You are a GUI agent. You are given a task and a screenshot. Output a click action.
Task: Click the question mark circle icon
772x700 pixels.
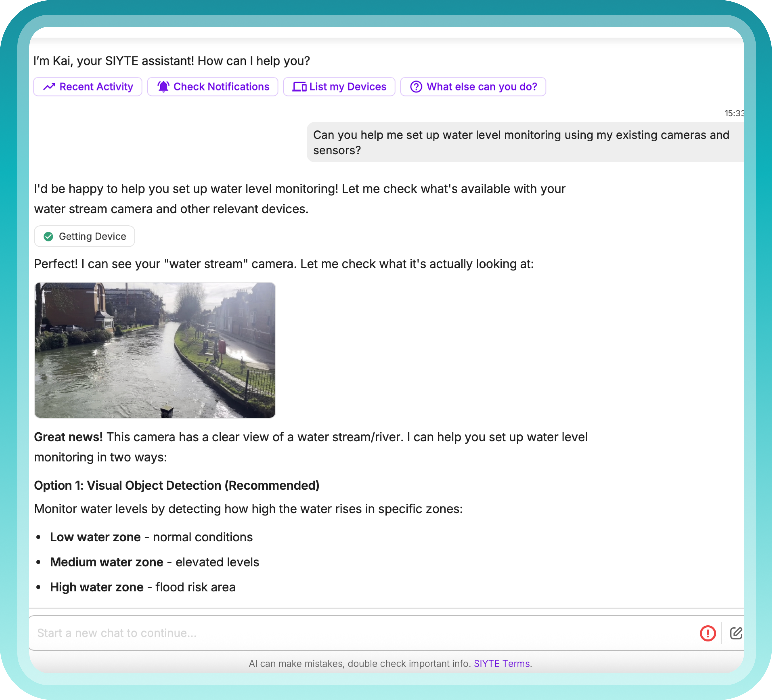pos(416,87)
